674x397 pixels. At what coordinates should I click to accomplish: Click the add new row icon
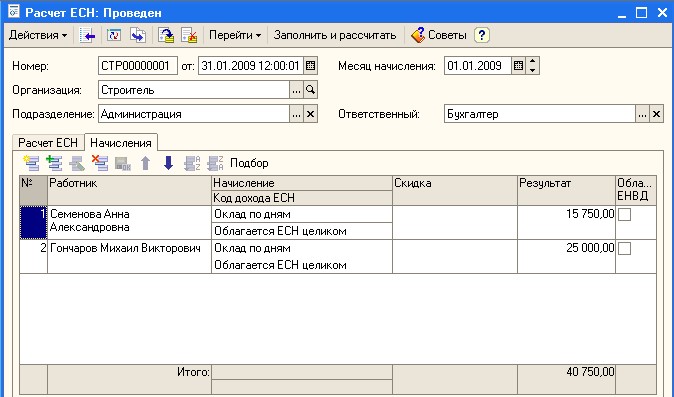tap(31, 163)
